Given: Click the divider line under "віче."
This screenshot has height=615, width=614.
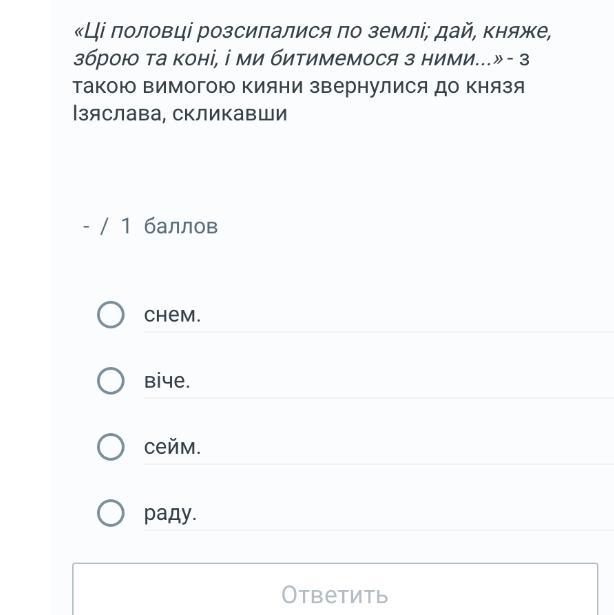Looking at the screenshot, I should [x=378, y=398].
